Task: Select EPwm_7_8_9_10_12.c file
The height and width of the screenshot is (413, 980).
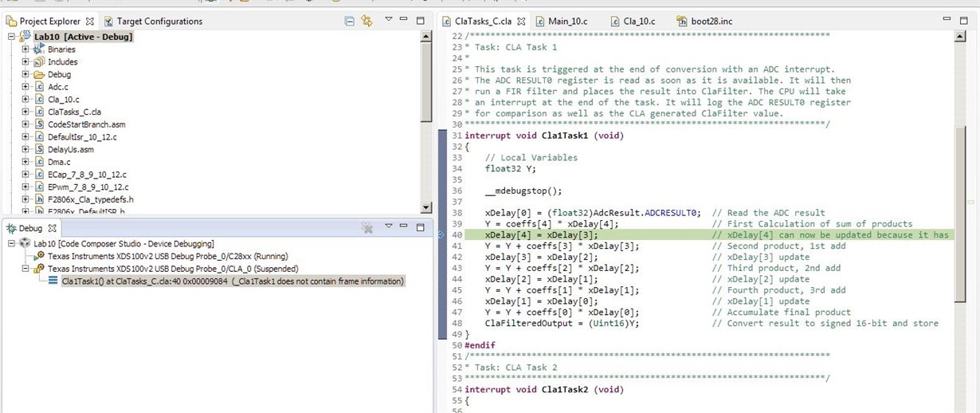Action: pyautogui.click(x=88, y=187)
